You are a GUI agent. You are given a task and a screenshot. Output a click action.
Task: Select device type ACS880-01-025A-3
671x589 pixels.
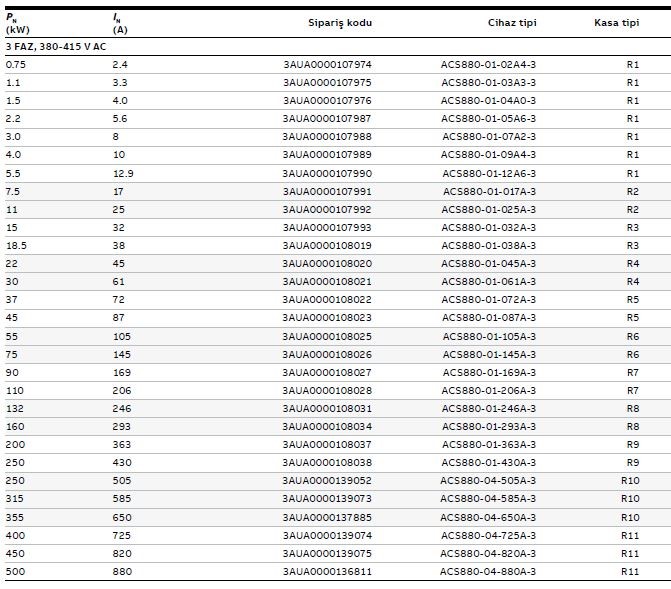point(488,209)
